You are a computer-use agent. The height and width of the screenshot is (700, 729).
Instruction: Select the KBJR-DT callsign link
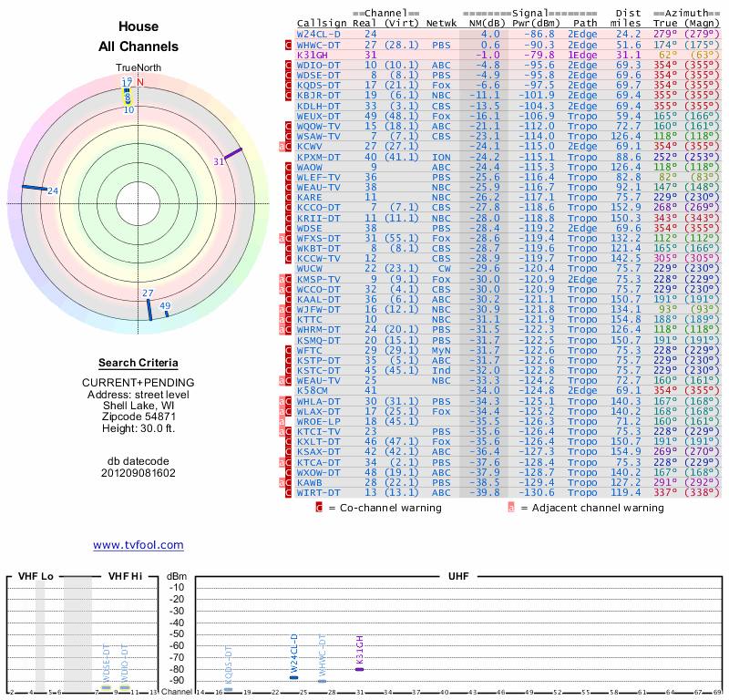(x=318, y=96)
